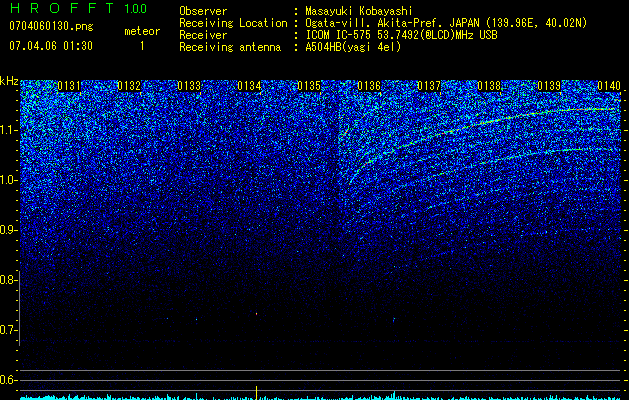Click the 0140 time marker

point(609,86)
